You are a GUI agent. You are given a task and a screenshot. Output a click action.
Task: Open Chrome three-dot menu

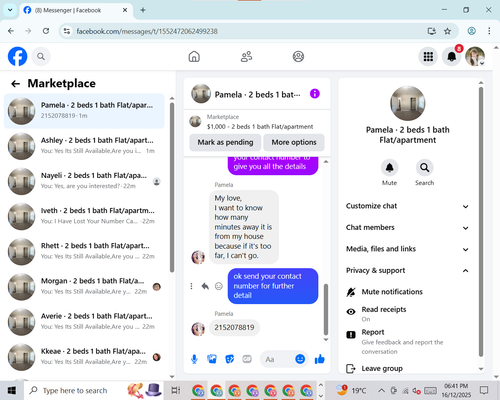tap(489, 31)
